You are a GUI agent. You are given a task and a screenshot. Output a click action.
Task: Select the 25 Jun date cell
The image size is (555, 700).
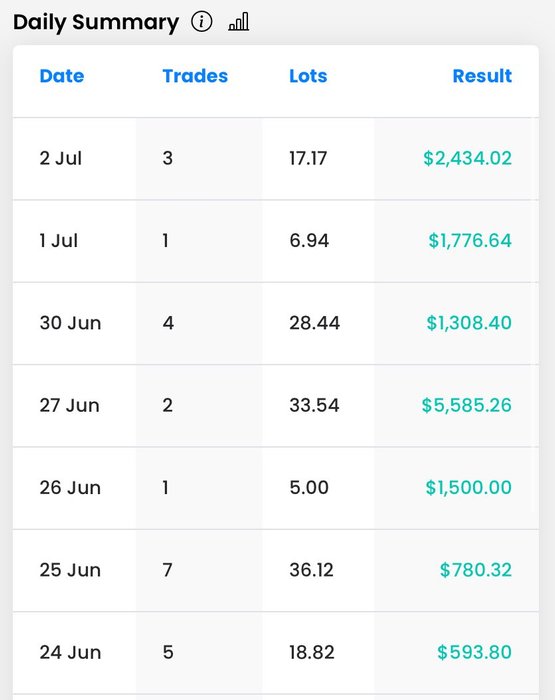[70, 570]
